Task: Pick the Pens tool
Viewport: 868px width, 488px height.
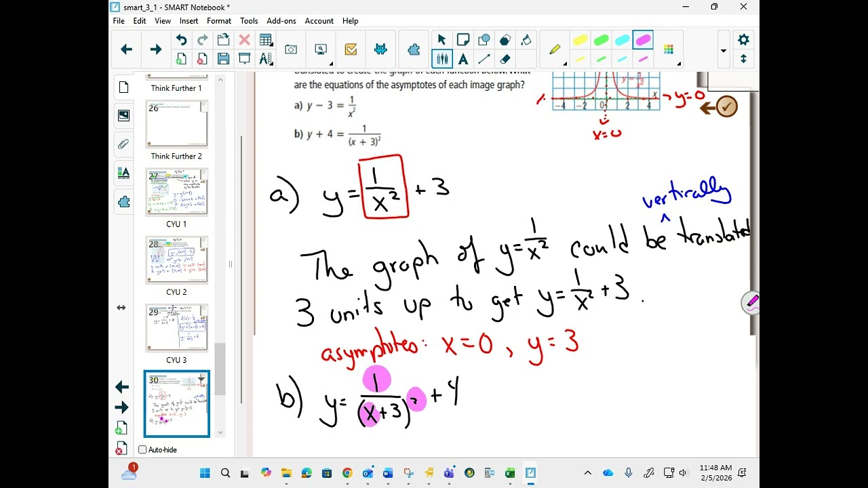Action: (x=442, y=59)
